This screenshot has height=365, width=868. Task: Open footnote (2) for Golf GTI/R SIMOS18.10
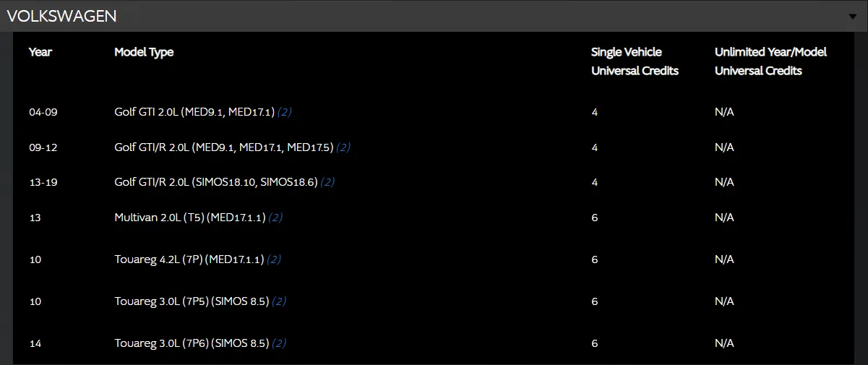[327, 182]
